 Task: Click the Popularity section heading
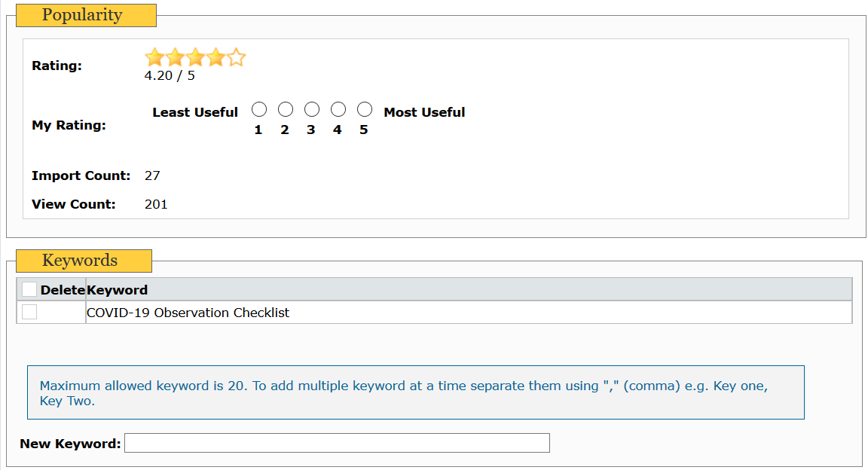(x=82, y=15)
